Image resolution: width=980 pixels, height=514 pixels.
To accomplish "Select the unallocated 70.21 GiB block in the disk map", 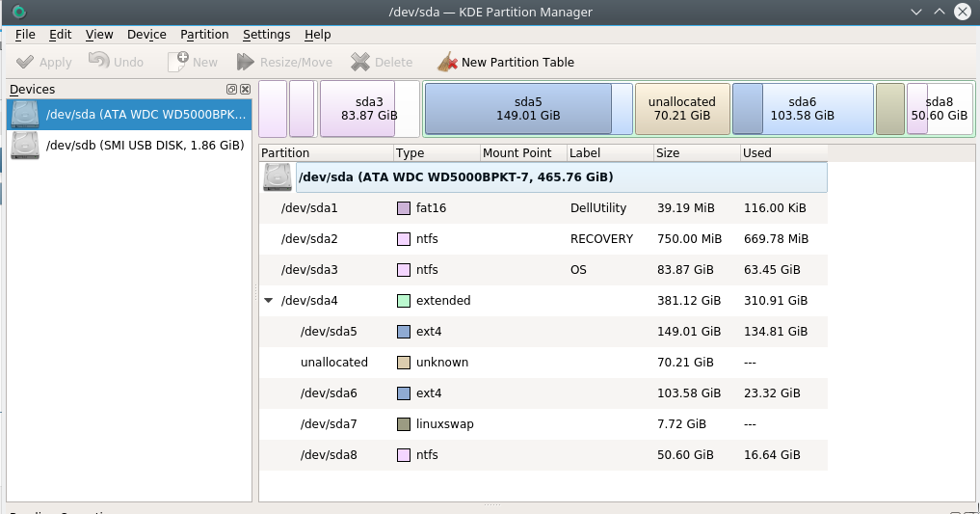I will [x=681, y=108].
